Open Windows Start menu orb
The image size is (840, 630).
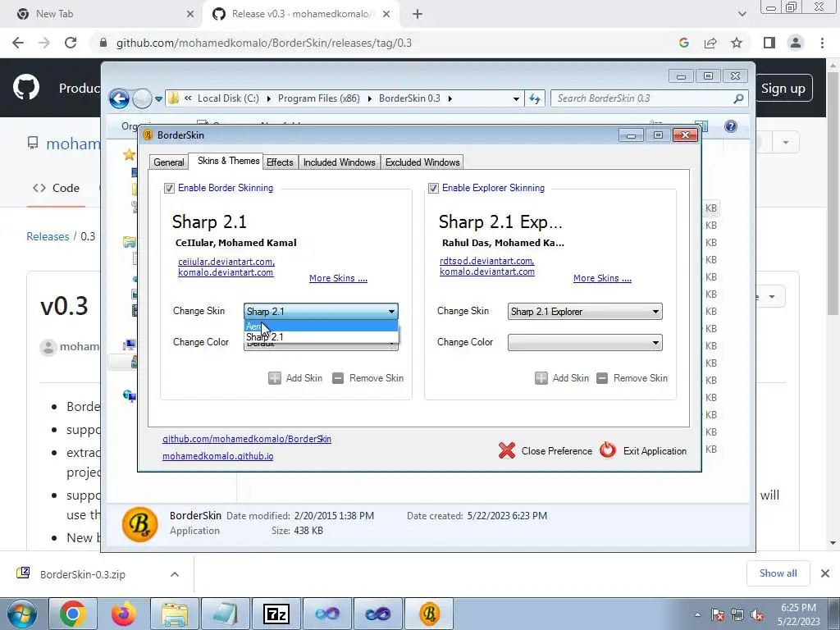pyautogui.click(x=22, y=614)
